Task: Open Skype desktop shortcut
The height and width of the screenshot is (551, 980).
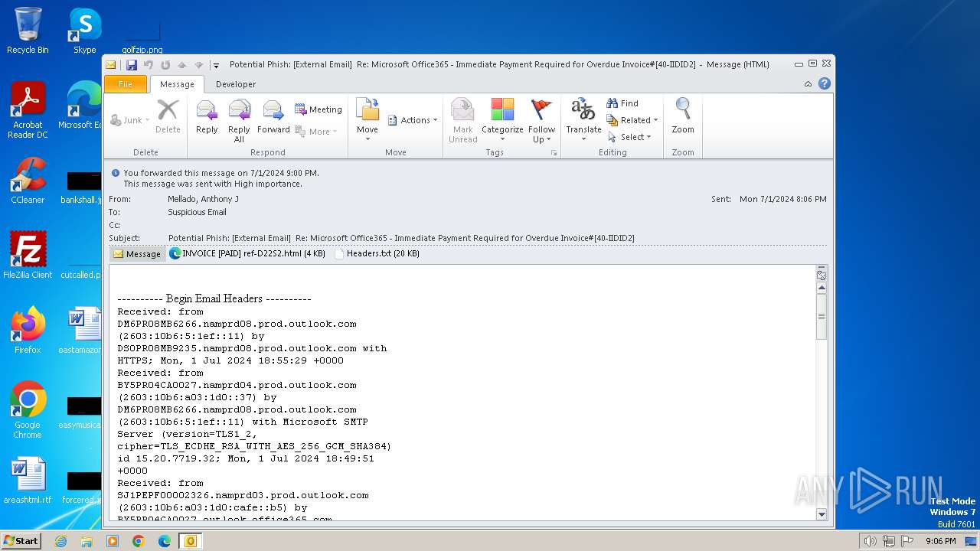Action: click(85, 31)
